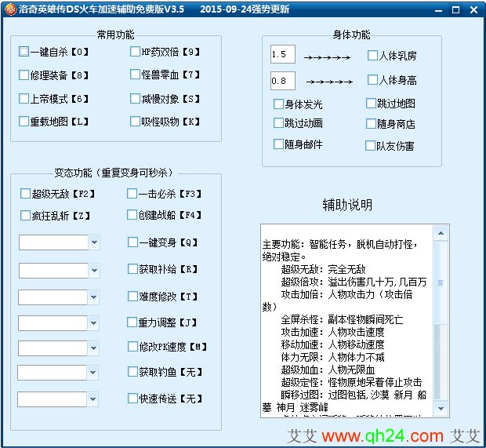Click the 0.8 height value field
This screenshot has width=486, height=448.
click(282, 81)
